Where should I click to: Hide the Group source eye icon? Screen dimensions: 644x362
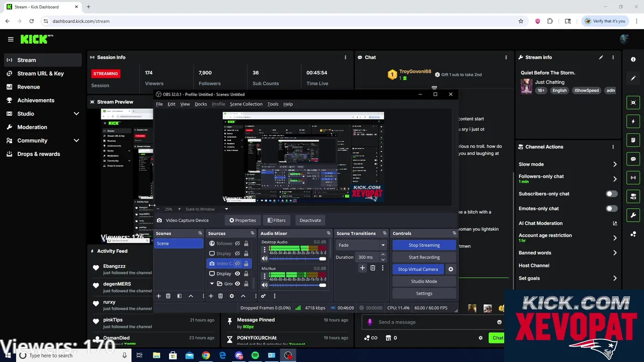tap(237, 284)
